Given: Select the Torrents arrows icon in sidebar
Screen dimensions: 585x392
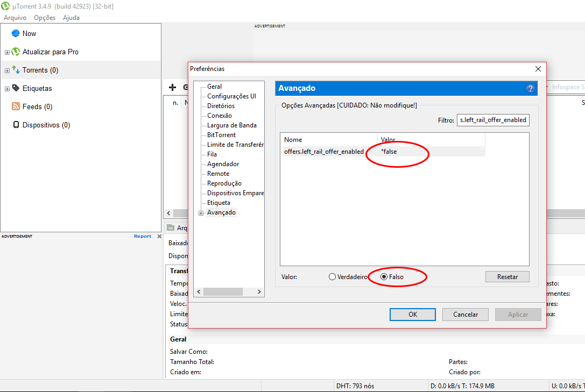Looking at the screenshot, I should coord(16,70).
